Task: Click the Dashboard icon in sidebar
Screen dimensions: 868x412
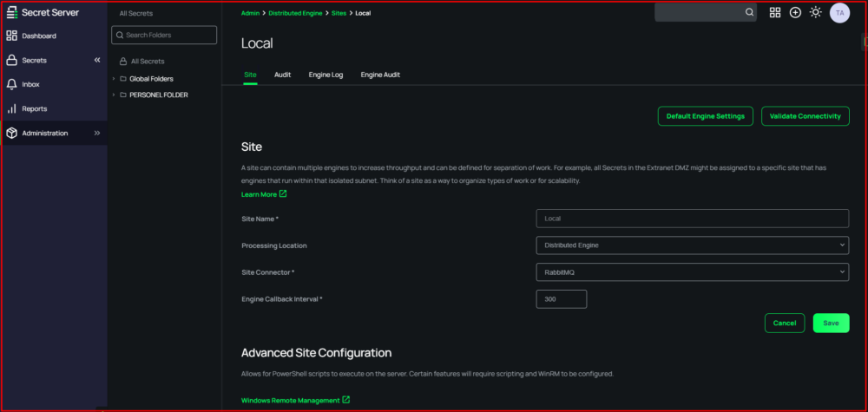Action: pyautogui.click(x=11, y=36)
